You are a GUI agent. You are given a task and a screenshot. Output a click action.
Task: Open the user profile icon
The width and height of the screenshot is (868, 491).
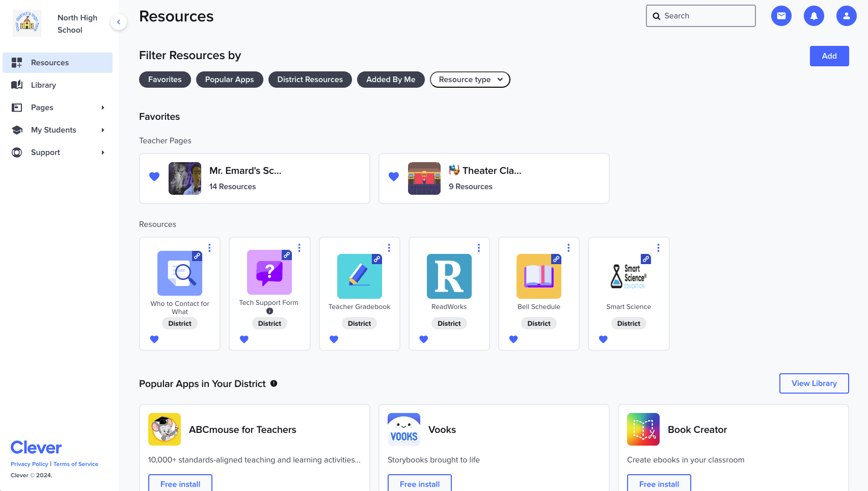click(x=846, y=16)
